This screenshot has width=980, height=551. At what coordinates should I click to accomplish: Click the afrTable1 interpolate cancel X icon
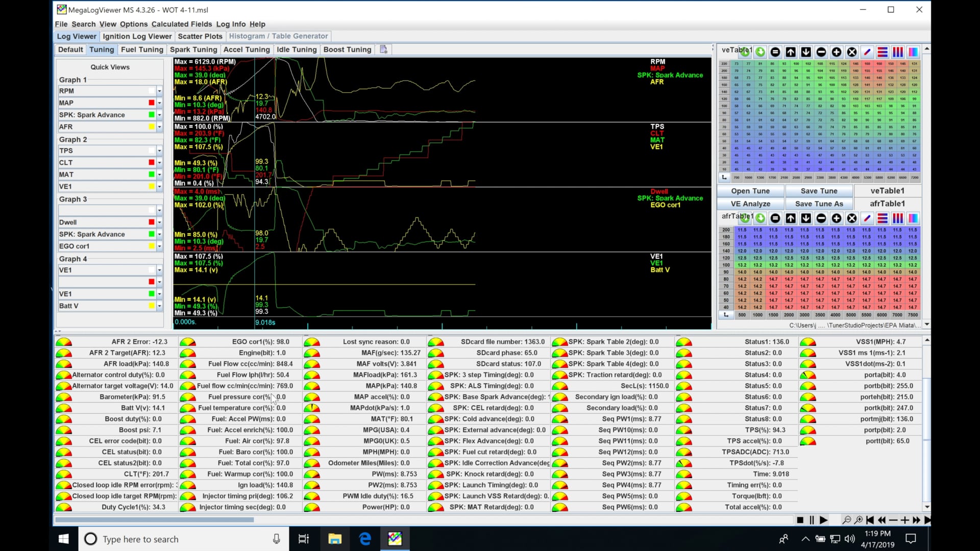pyautogui.click(x=852, y=218)
